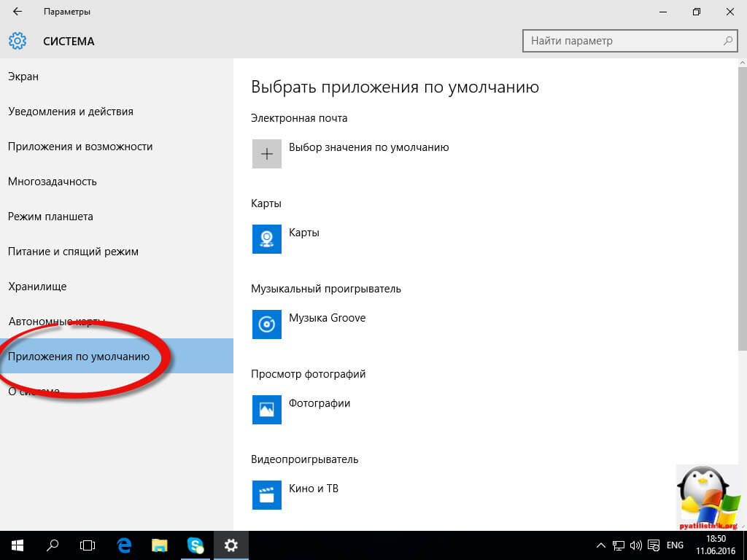Screen dimensions: 747x560
Task: Click the Кино и ТВ app icon
Action: tap(267, 495)
